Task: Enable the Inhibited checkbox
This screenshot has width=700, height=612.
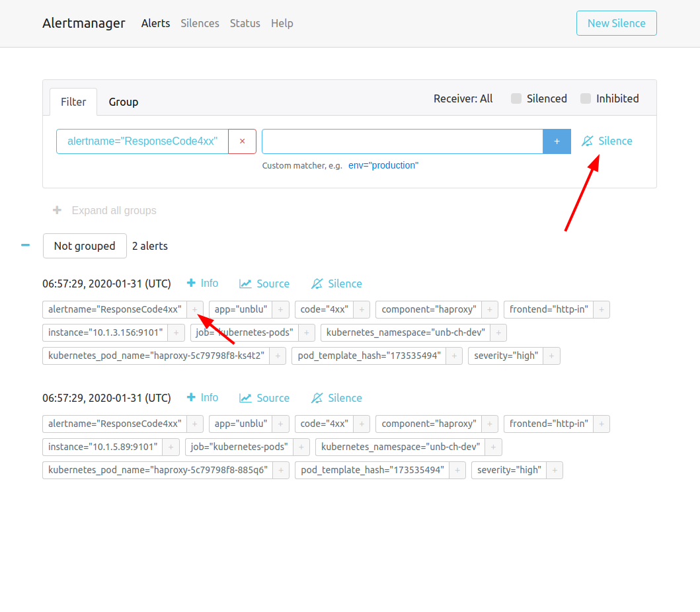Action: coord(586,98)
